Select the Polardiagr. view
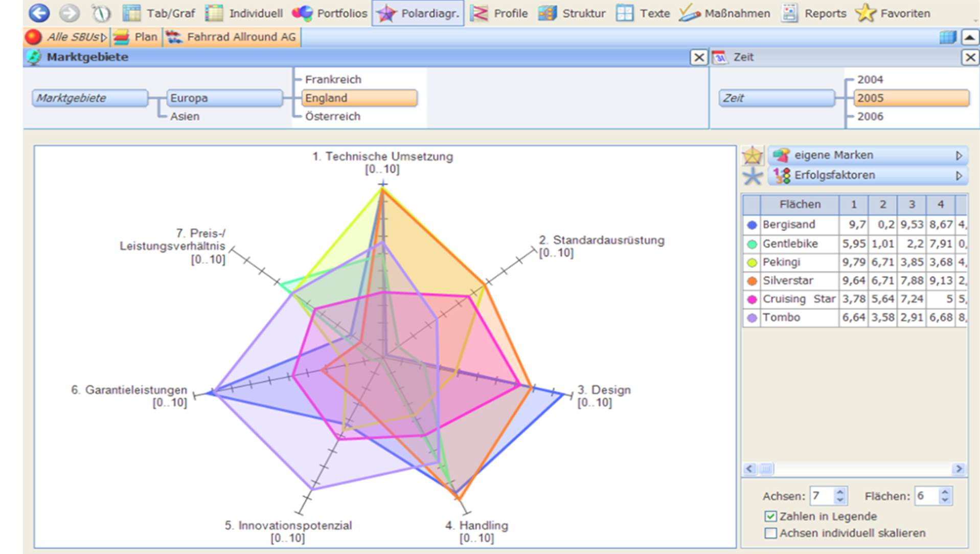The image size is (980, 554). (418, 13)
